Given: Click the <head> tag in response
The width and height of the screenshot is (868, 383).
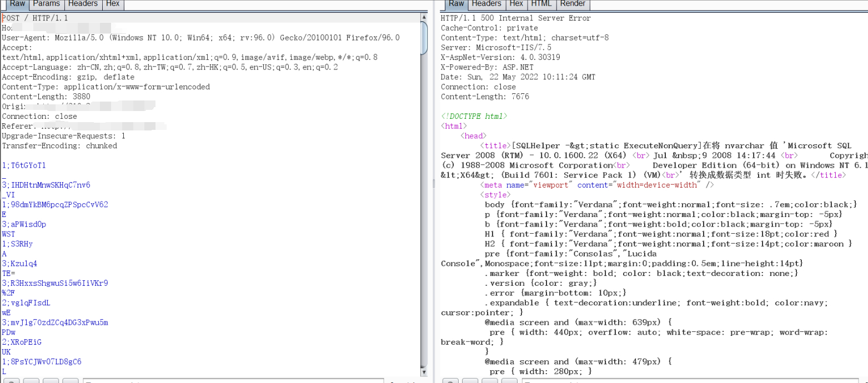Looking at the screenshot, I should pyautogui.click(x=474, y=136).
